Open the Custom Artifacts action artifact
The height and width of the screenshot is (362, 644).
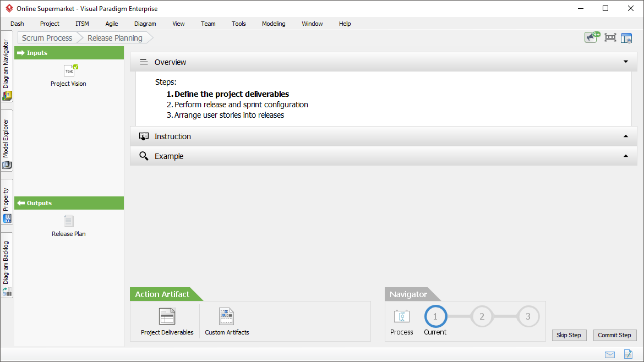click(226, 316)
